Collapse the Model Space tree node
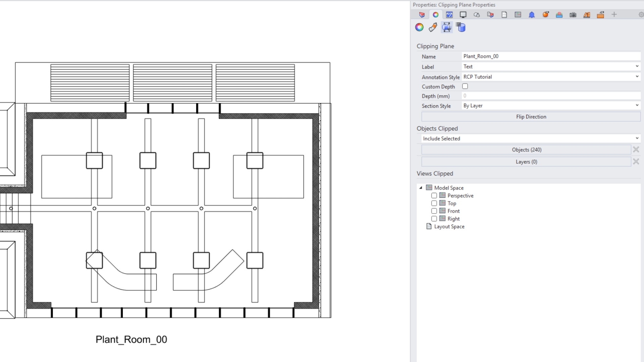Screen dimensions: 644x362 coord(421,188)
